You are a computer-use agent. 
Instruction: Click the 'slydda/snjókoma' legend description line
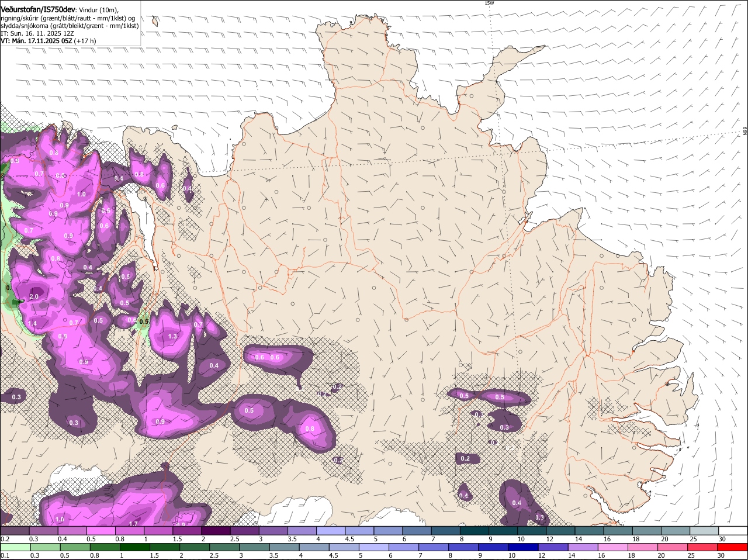(x=70, y=26)
